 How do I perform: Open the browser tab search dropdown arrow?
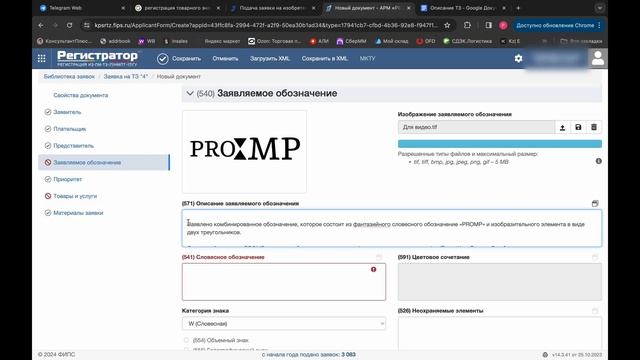tap(600, 8)
